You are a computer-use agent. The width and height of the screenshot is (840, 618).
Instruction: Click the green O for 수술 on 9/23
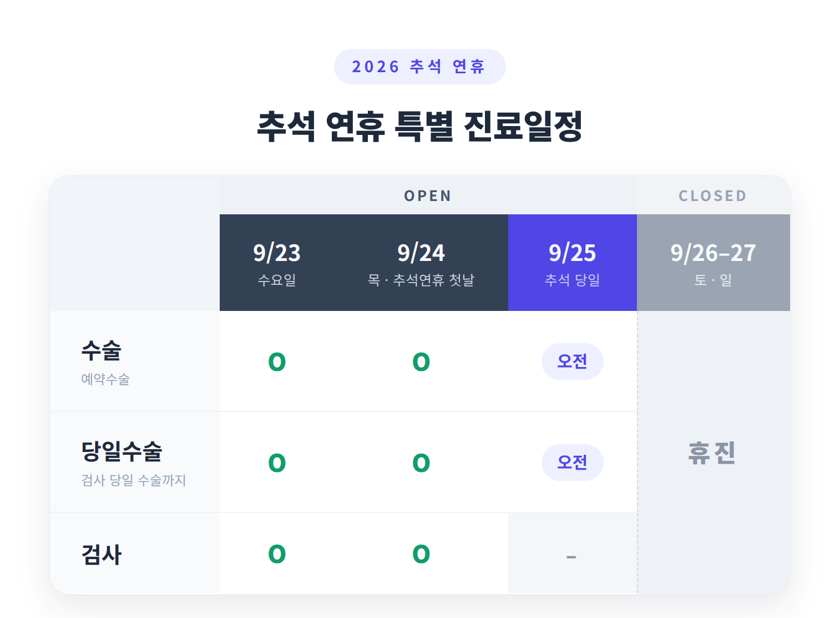[x=277, y=362]
